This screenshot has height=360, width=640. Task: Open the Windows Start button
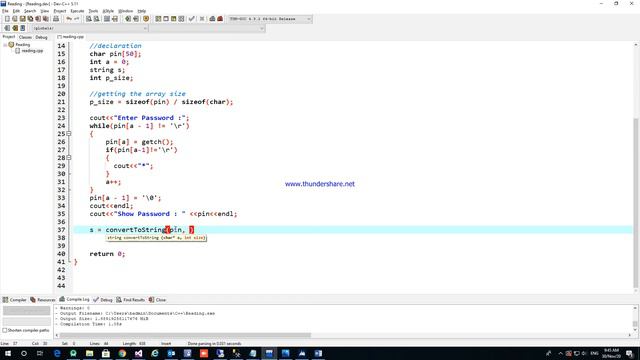click(7, 353)
